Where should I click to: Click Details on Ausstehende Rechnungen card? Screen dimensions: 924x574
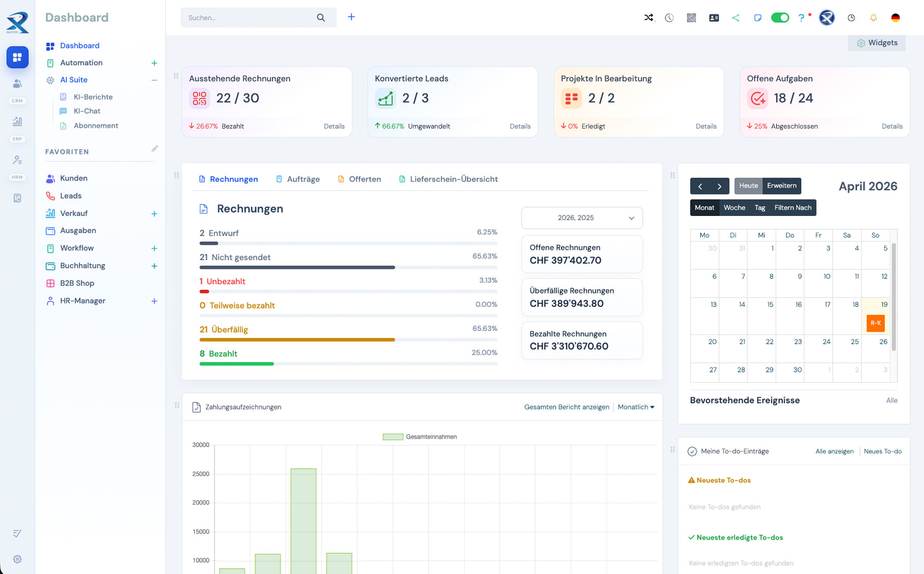334,126
